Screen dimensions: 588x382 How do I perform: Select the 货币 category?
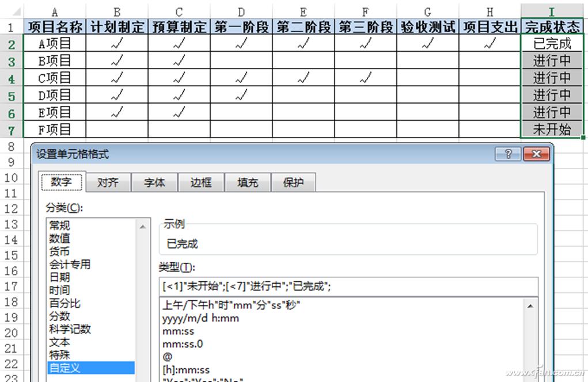point(60,251)
